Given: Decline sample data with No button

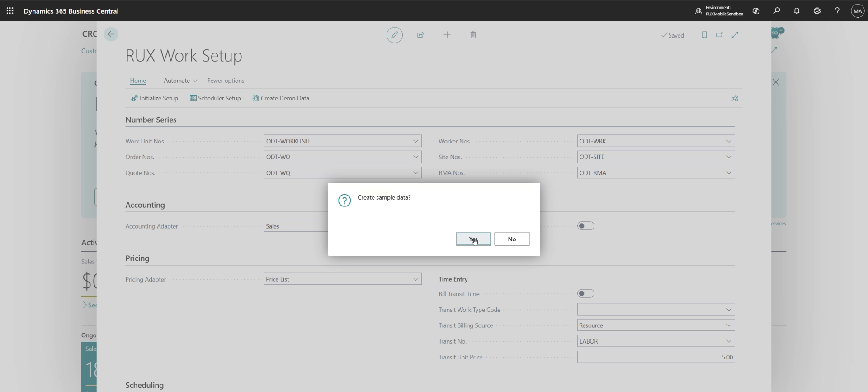Looking at the screenshot, I should coord(512,239).
